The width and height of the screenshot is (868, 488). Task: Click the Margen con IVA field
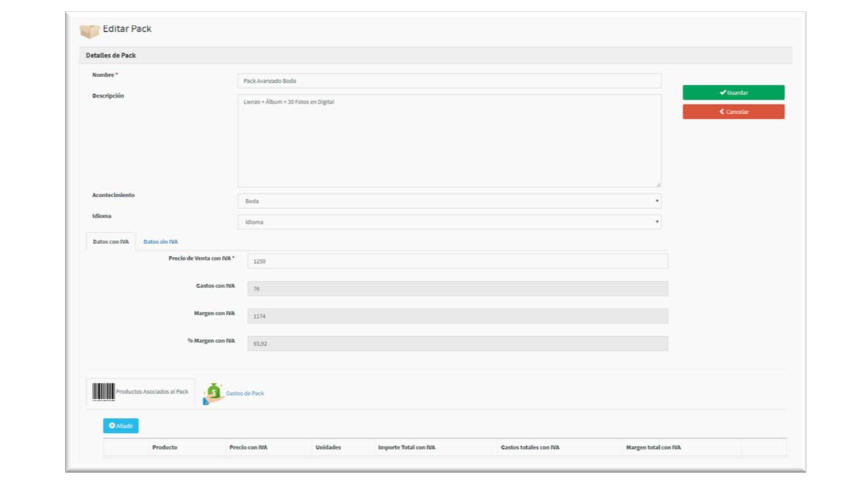pyautogui.click(x=458, y=316)
